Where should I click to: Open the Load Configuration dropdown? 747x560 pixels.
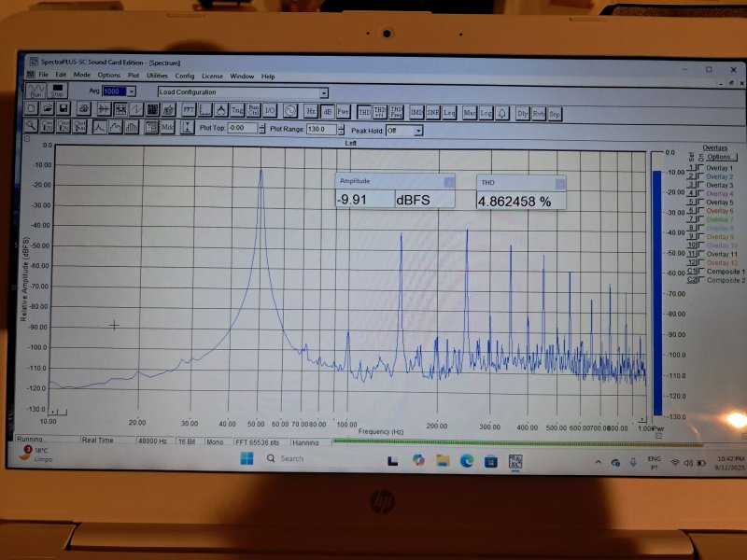(x=323, y=92)
